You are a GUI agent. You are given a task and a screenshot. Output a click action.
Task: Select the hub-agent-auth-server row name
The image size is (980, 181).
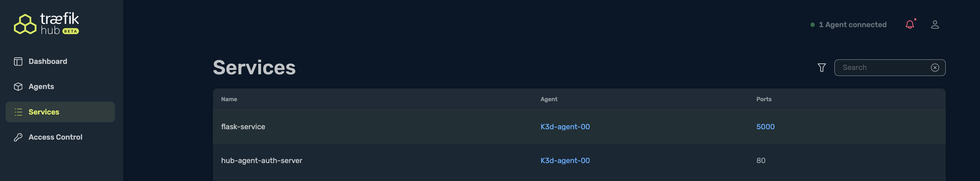pyautogui.click(x=262, y=160)
